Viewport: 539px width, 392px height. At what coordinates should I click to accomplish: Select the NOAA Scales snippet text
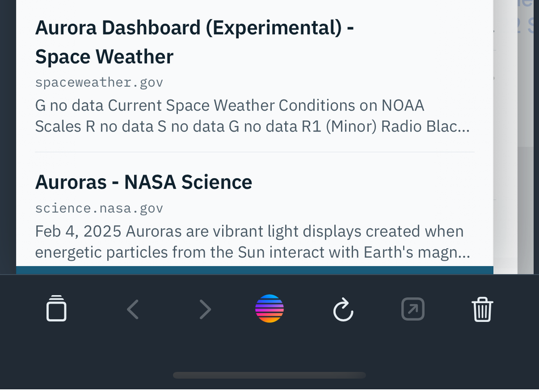tap(252, 116)
